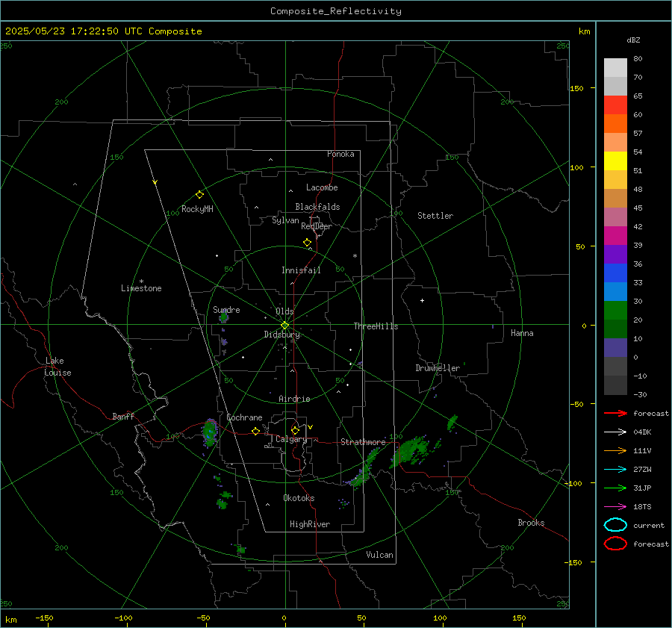Screen dimensions: 672x628
Task: Click the Lacombe label
Action: 322,187
